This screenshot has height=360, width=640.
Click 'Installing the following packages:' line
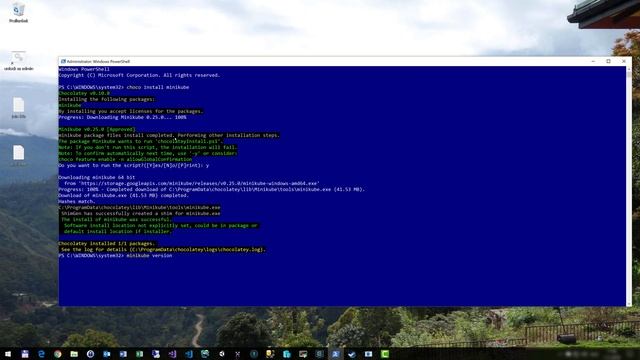(x=107, y=99)
